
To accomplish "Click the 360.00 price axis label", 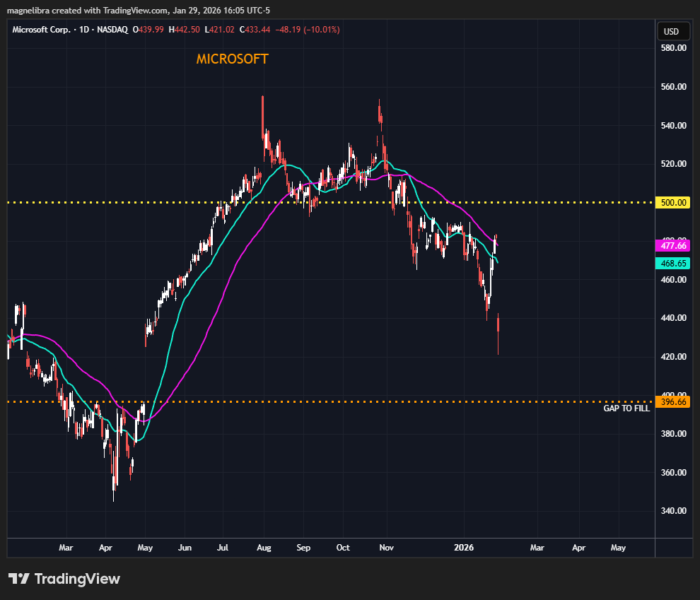I will tap(673, 472).
